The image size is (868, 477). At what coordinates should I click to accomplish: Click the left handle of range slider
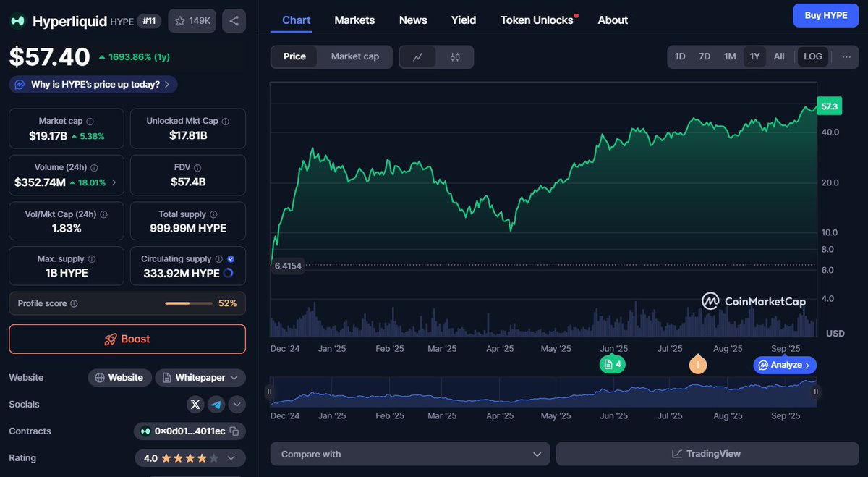click(x=270, y=392)
